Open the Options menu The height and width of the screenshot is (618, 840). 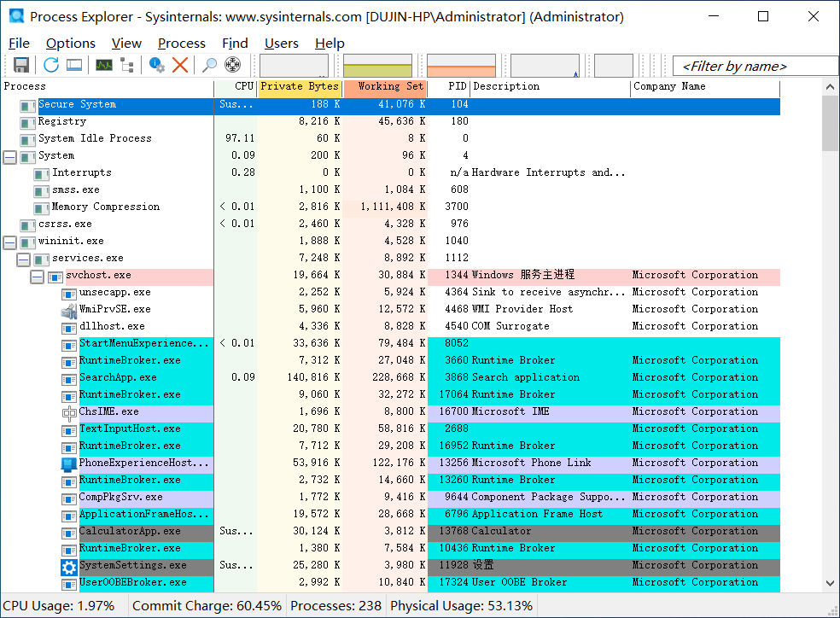[70, 43]
